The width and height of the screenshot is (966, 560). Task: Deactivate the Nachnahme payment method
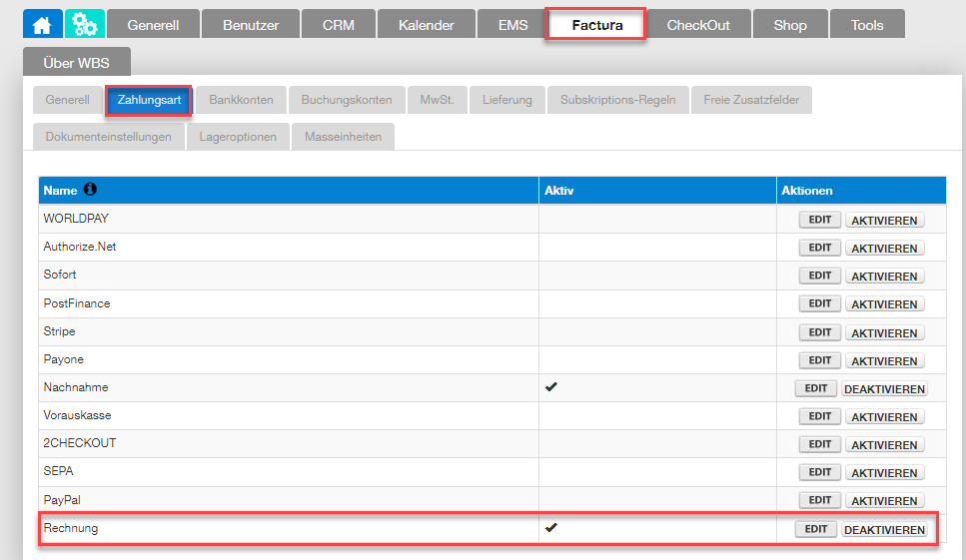pyautogui.click(x=884, y=389)
